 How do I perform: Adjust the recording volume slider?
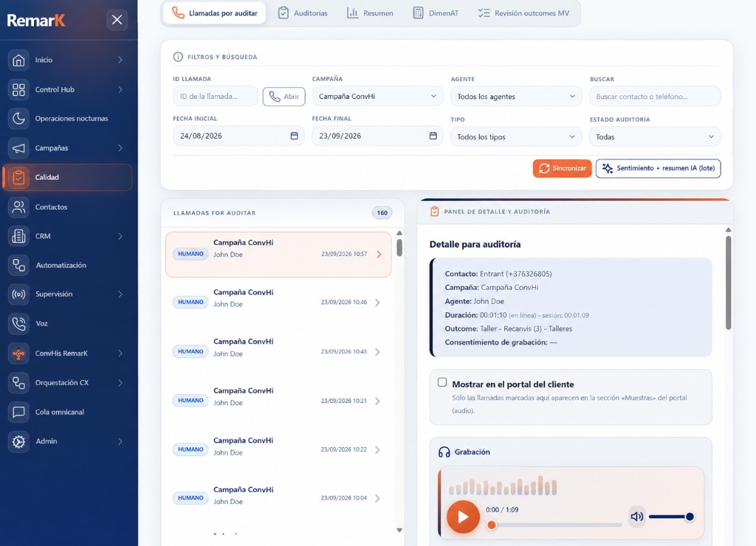tap(671, 516)
